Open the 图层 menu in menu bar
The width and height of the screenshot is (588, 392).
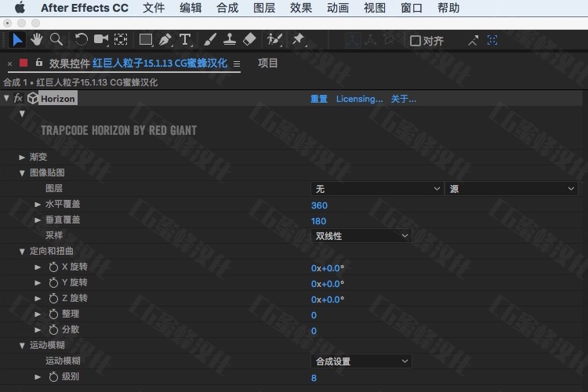pyautogui.click(x=264, y=8)
